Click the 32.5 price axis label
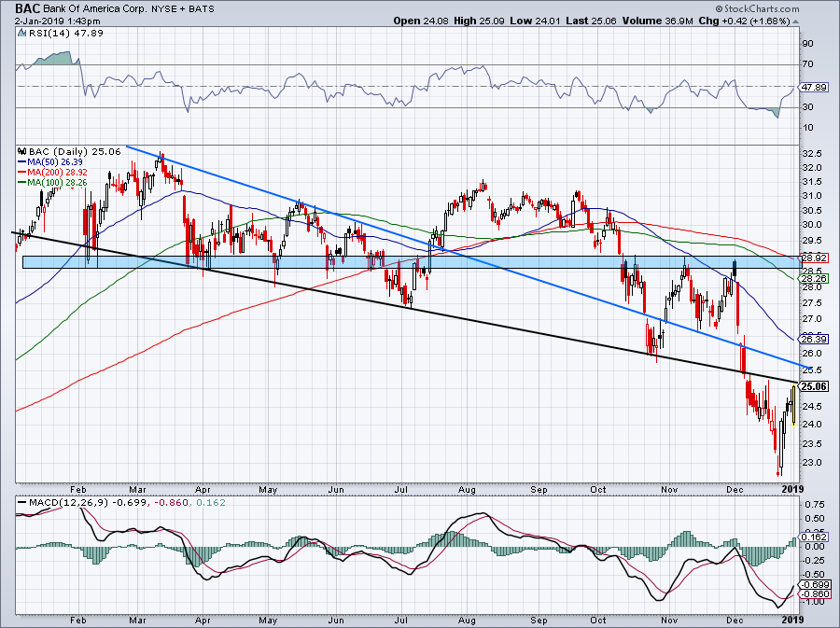The width and height of the screenshot is (840, 628). pyautogui.click(x=812, y=154)
